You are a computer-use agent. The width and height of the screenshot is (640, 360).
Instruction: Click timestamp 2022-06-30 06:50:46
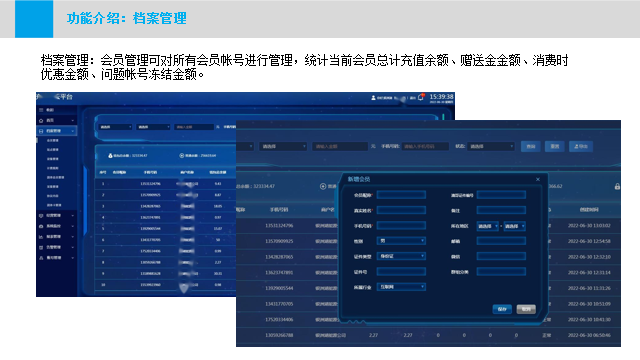click(589, 335)
